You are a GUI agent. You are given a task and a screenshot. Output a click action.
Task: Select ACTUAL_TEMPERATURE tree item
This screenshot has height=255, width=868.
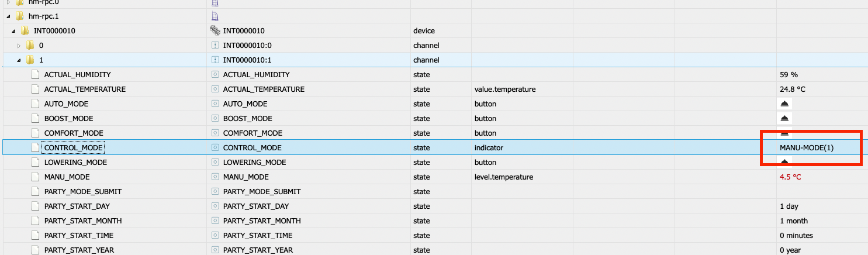click(x=85, y=89)
